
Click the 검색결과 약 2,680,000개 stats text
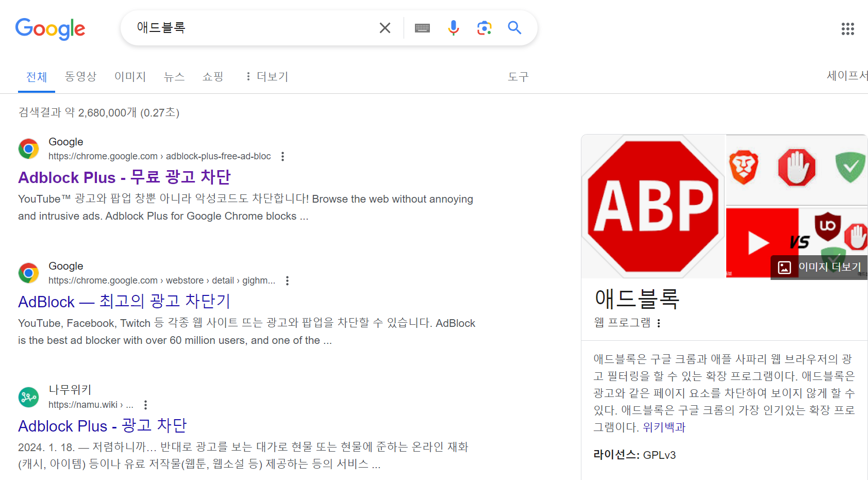tap(99, 112)
